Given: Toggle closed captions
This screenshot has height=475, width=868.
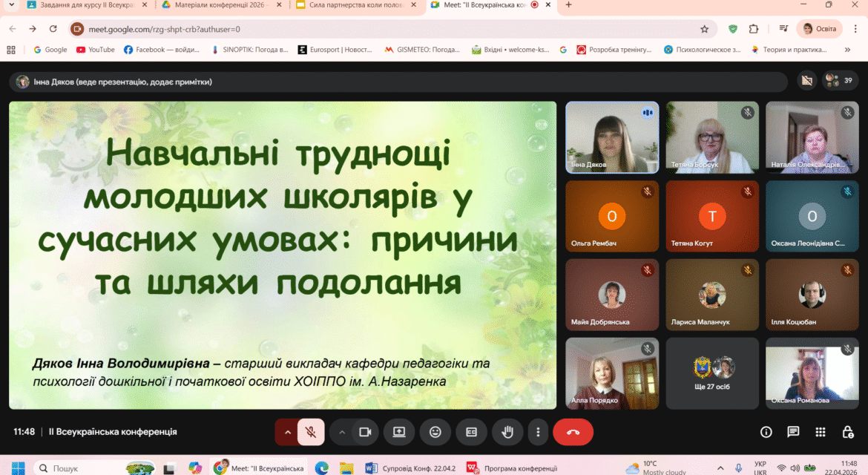Looking at the screenshot, I should pos(471,433).
